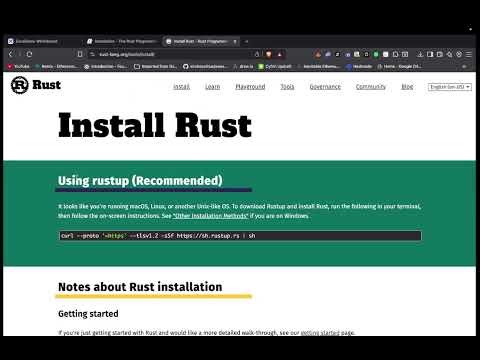Reload the page with the refresh icon
Image resolution: width=480 pixels, height=360 pixels.
coord(29,54)
